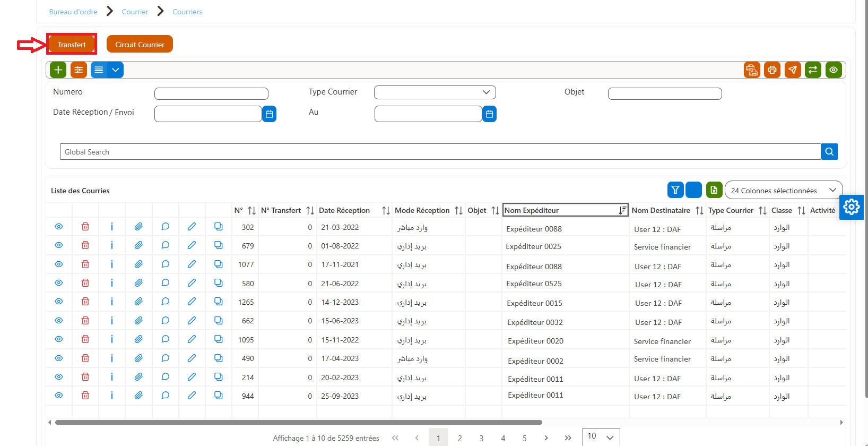
Task: Click the blue funnel filter icon
Action: point(675,190)
